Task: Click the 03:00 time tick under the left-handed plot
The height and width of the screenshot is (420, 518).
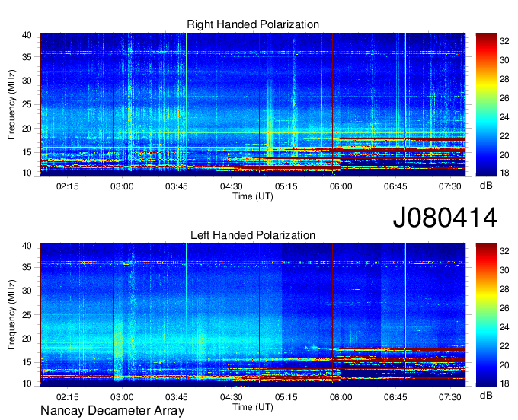Action: tap(122, 397)
